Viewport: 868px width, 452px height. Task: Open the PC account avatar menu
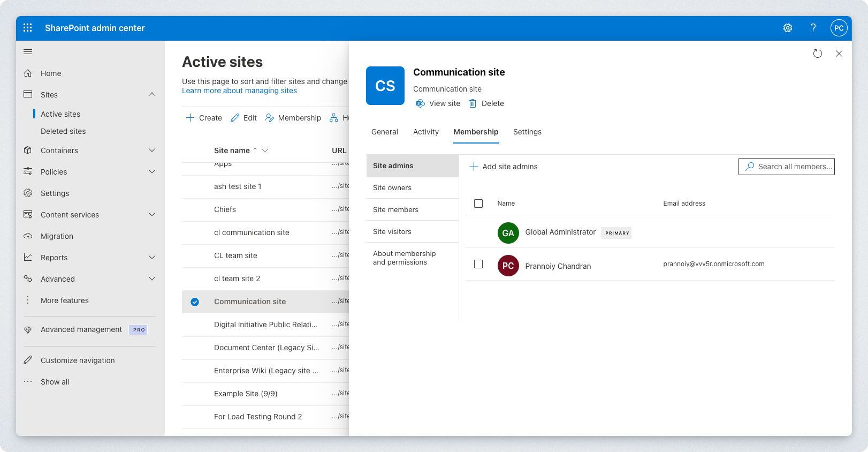(x=839, y=28)
